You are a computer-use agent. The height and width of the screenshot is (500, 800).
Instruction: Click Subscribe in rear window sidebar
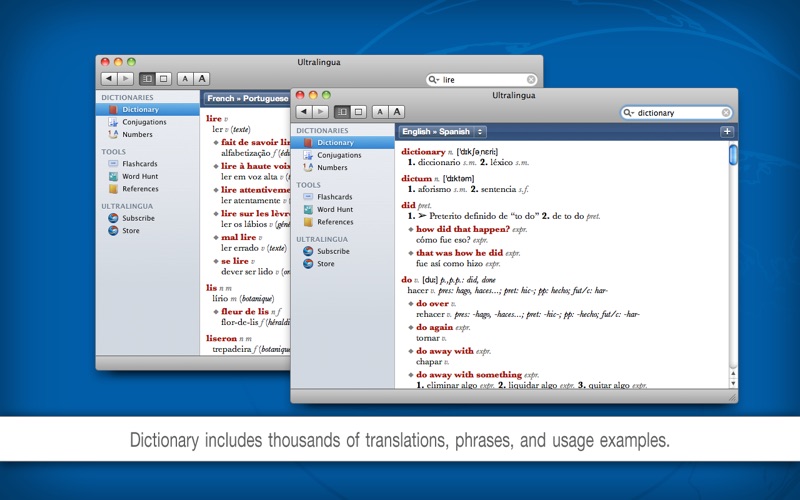(147, 218)
